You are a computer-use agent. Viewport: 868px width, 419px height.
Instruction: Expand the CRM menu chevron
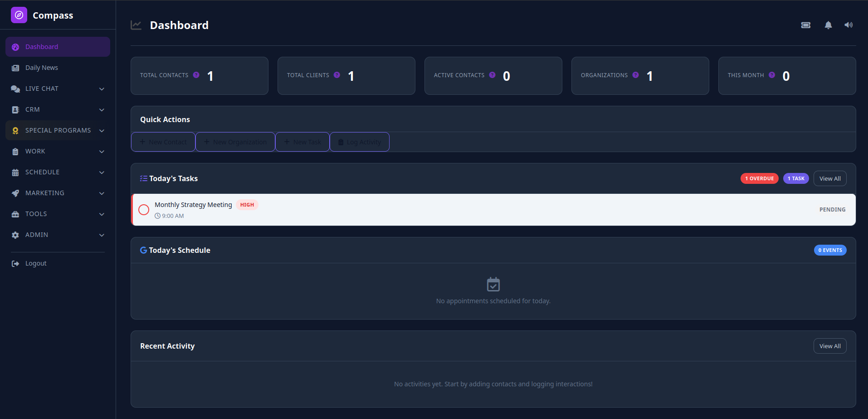pos(102,109)
